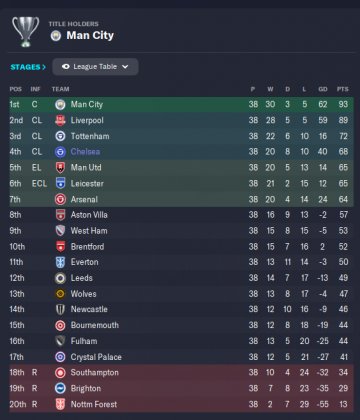Expand the Stages menu
This screenshot has width=360, height=420.
coord(28,67)
